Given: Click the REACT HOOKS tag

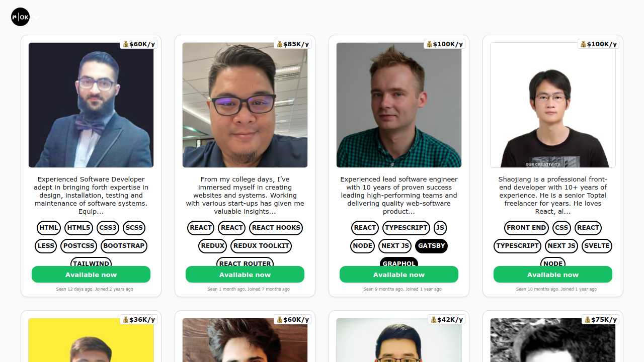Looking at the screenshot, I should pos(276,228).
